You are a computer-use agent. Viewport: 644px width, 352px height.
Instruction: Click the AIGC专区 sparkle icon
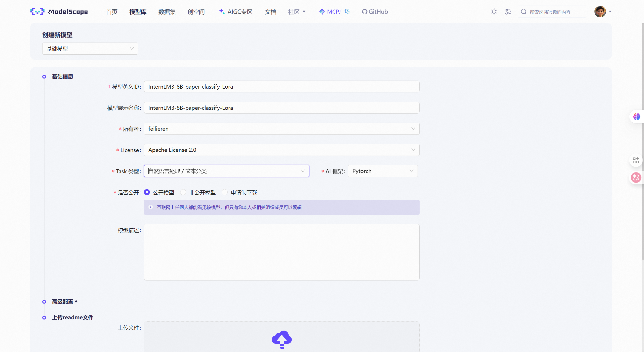[222, 11]
